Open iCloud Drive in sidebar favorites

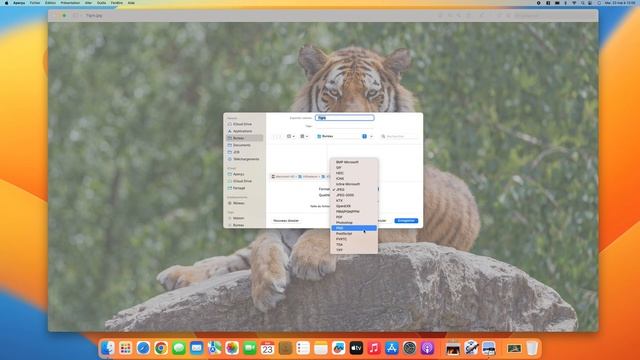[244, 124]
